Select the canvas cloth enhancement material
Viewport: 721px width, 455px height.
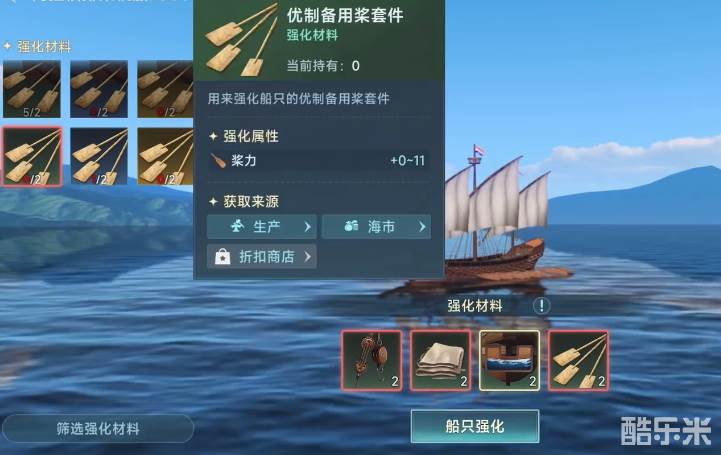click(x=441, y=361)
